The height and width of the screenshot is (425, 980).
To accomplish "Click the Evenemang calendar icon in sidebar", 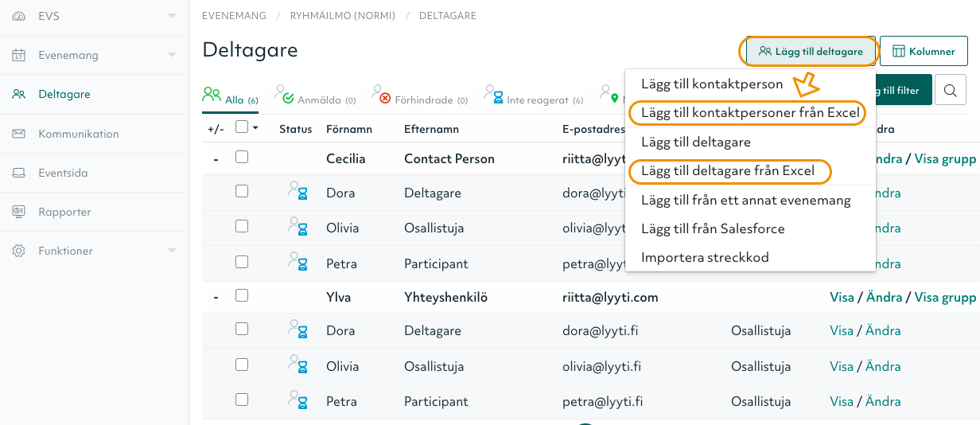I will coord(19,55).
